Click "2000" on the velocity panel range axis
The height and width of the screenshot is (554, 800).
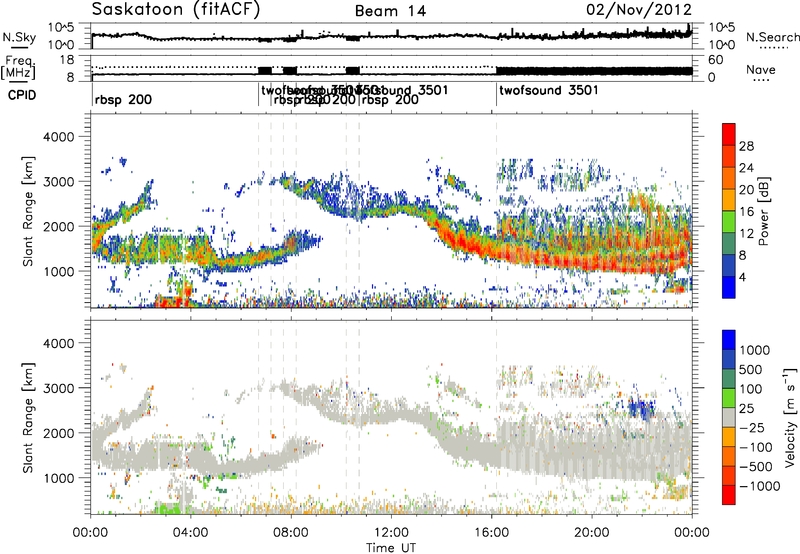tap(58, 433)
